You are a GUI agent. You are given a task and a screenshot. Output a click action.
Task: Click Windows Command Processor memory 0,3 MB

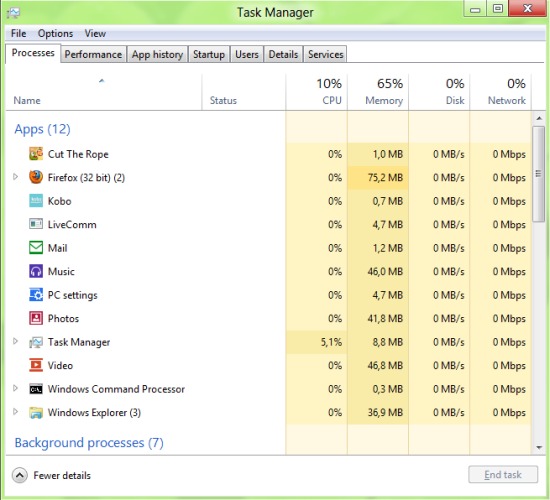388,389
